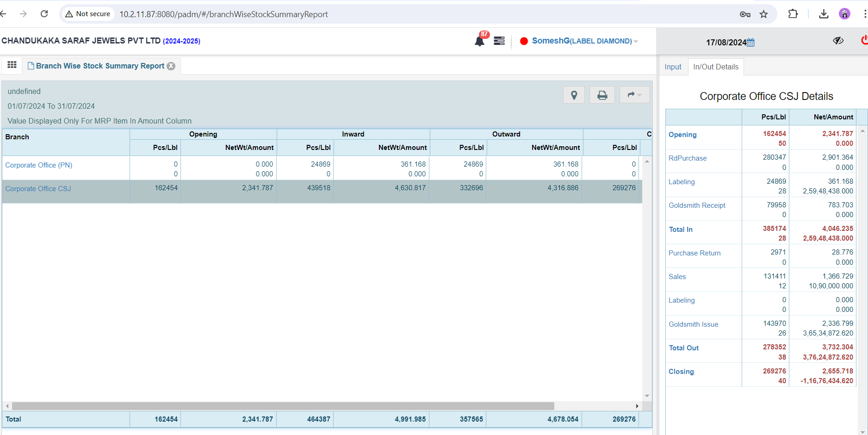Click outward net weight 4,316.886
Viewport: 868px width, 435px height.
click(563, 188)
